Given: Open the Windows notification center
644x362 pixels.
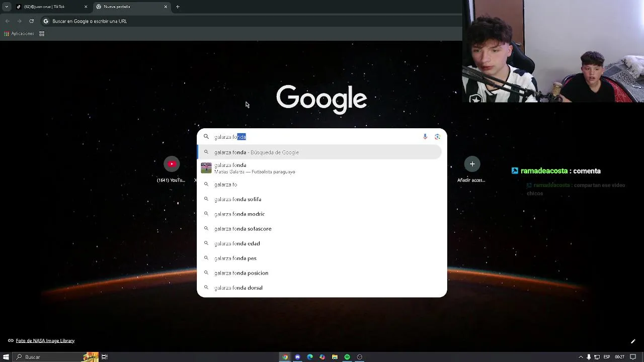Looking at the screenshot, I should click(x=633, y=357).
